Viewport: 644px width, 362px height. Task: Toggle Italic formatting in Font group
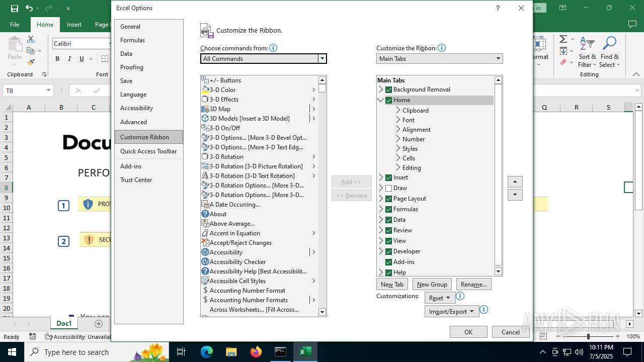(69, 59)
